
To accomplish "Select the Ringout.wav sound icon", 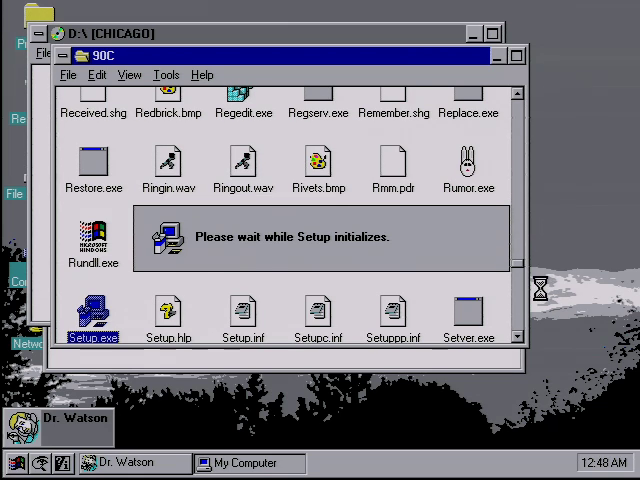I will (243, 161).
